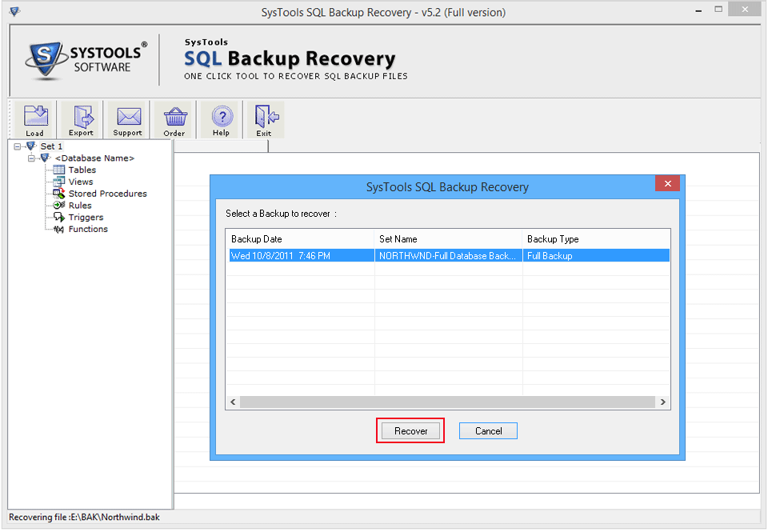Screen dimensions: 768x532
Task: Select the Functions tree item
Action: (x=88, y=230)
